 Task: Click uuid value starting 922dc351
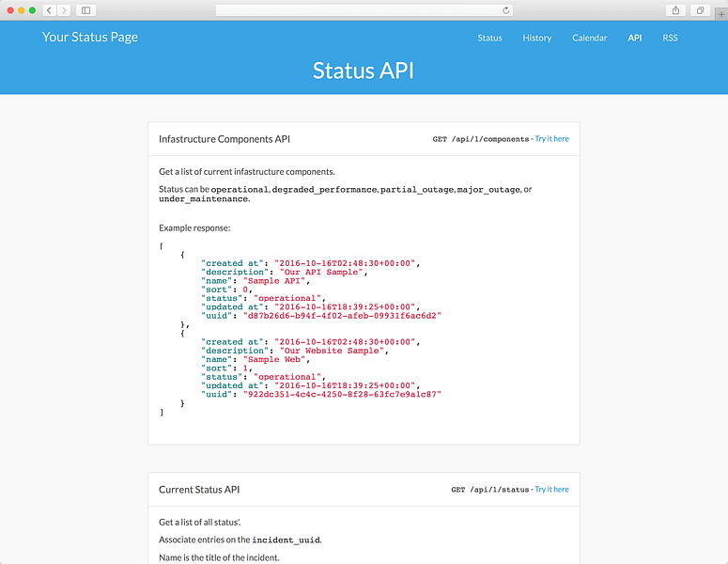(x=342, y=395)
